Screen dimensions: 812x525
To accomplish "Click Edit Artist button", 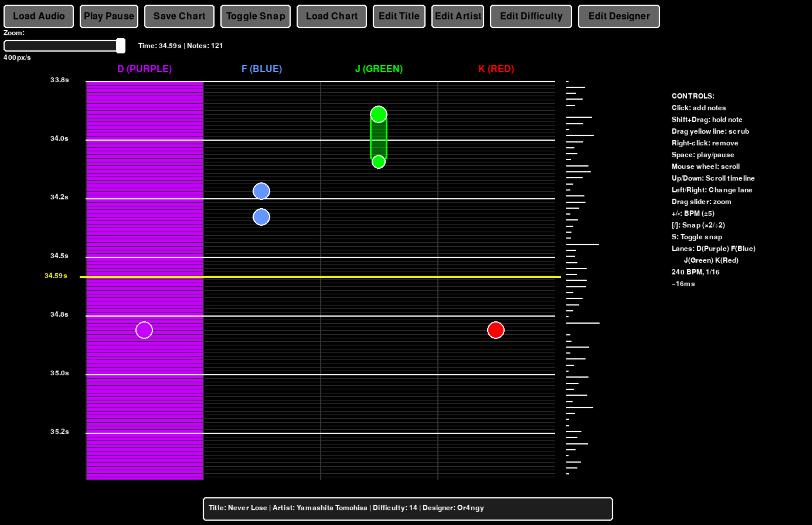I will pyautogui.click(x=458, y=16).
